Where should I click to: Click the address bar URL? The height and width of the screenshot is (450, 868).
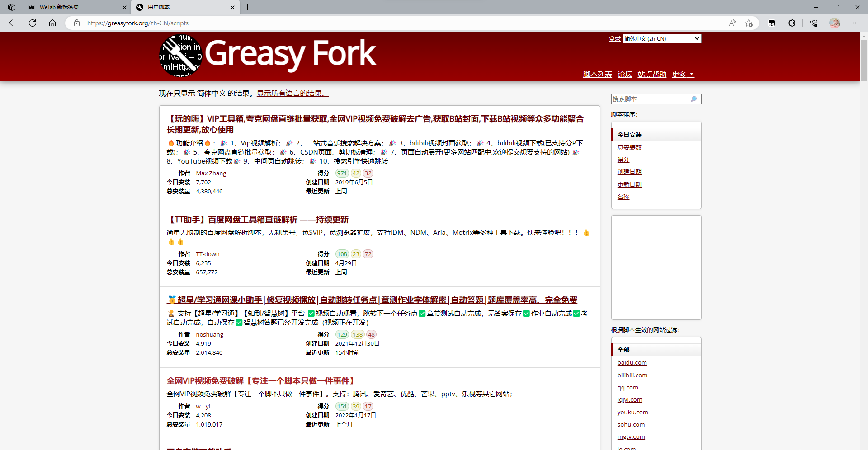pos(138,23)
